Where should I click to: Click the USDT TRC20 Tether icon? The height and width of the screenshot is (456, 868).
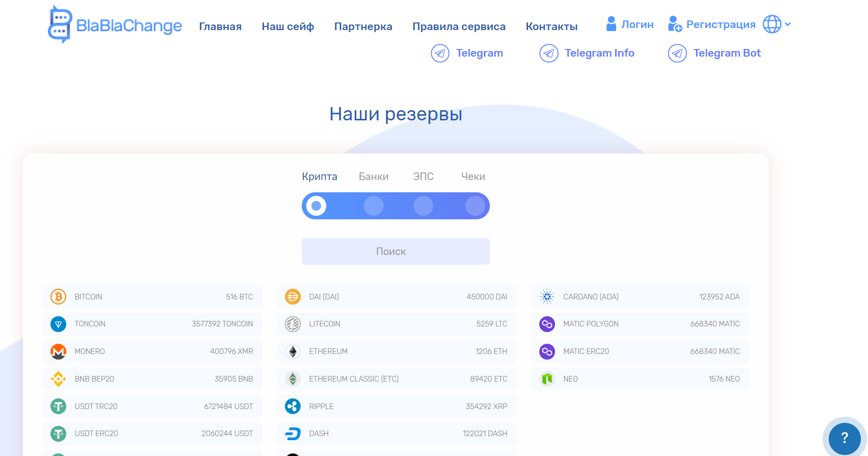tap(59, 407)
